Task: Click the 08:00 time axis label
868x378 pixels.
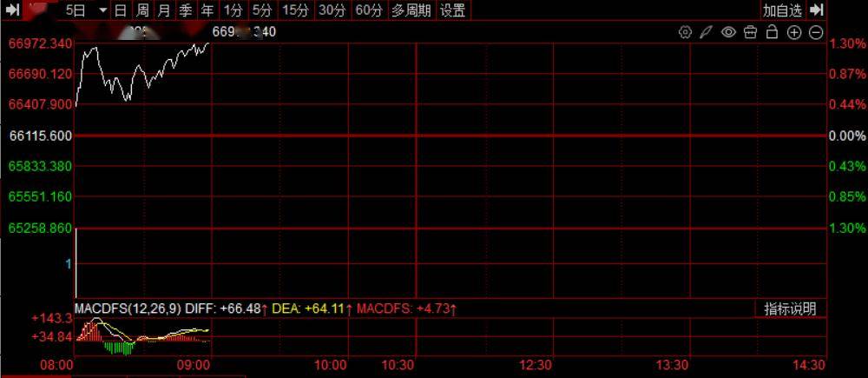Action: (x=57, y=365)
